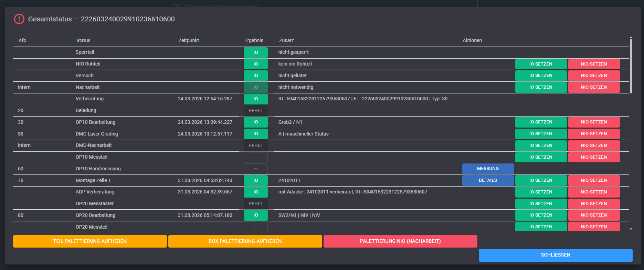Click the Aktionen column header

point(472,40)
